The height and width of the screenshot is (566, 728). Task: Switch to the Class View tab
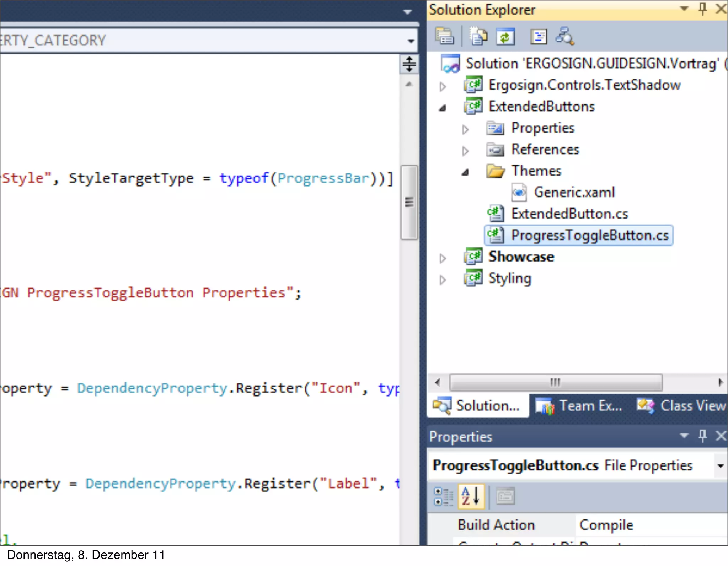pyautogui.click(x=682, y=406)
